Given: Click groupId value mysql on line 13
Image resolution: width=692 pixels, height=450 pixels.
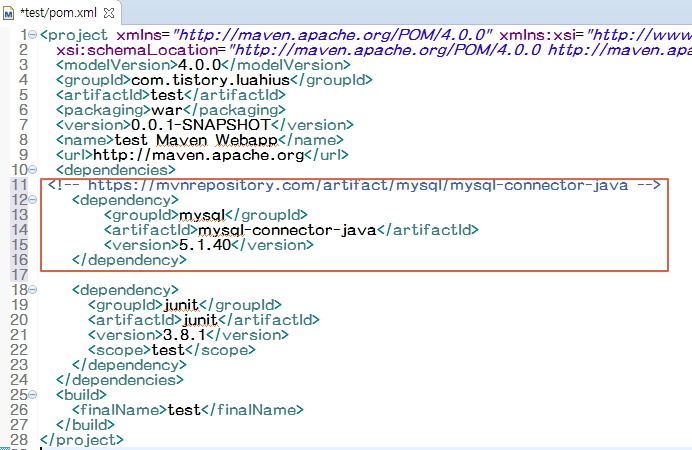Looking at the screenshot, I should coord(202,215).
